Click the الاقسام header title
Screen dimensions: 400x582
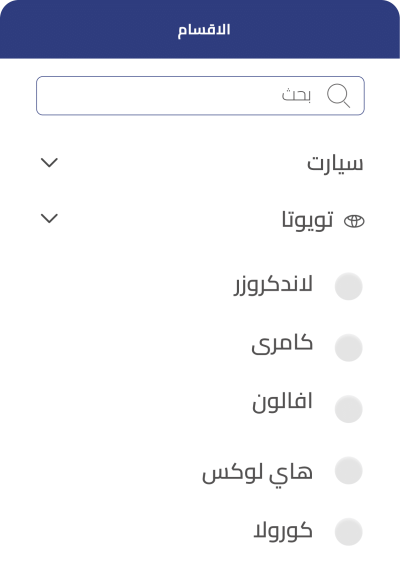(204, 30)
